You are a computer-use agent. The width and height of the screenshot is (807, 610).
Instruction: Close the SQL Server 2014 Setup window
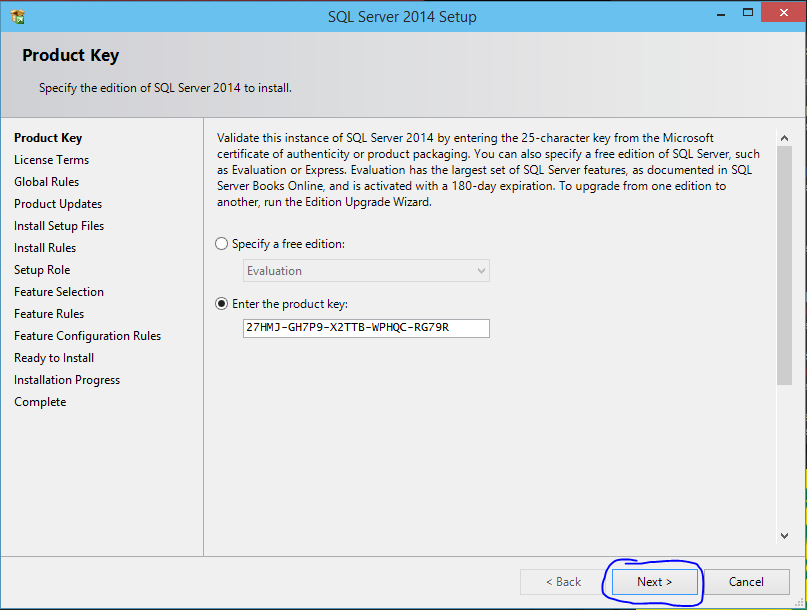[x=783, y=12]
